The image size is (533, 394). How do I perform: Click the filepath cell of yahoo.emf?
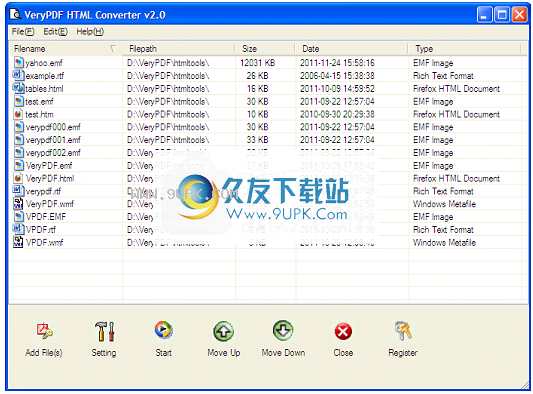tap(168, 63)
